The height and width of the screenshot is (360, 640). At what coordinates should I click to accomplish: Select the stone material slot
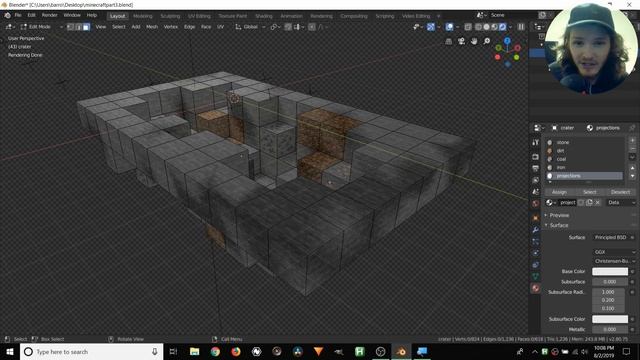coord(584,142)
